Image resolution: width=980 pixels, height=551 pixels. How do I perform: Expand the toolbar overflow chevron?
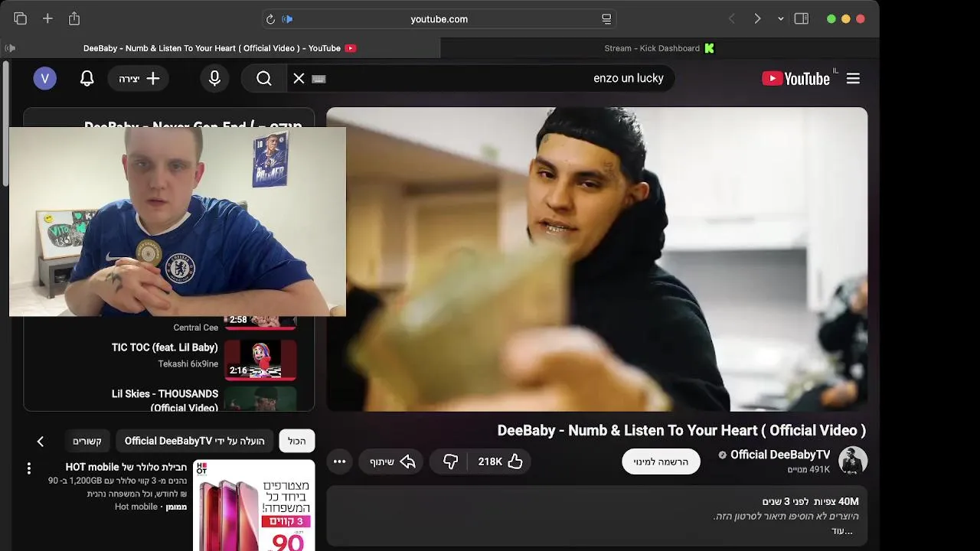[780, 19]
